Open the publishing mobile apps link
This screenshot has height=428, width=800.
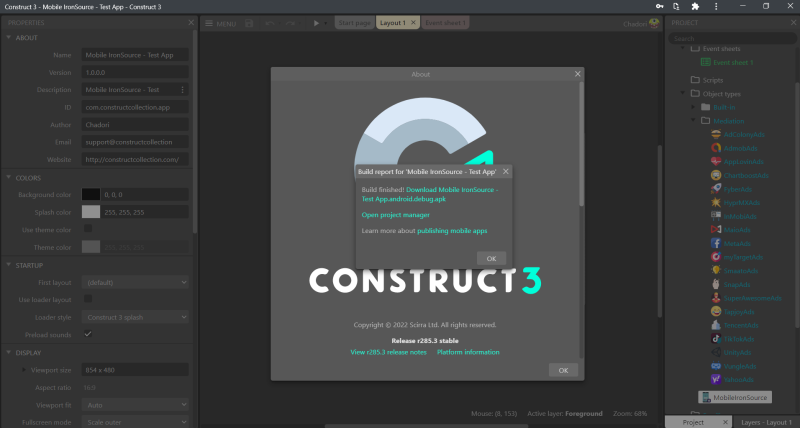tap(452, 231)
